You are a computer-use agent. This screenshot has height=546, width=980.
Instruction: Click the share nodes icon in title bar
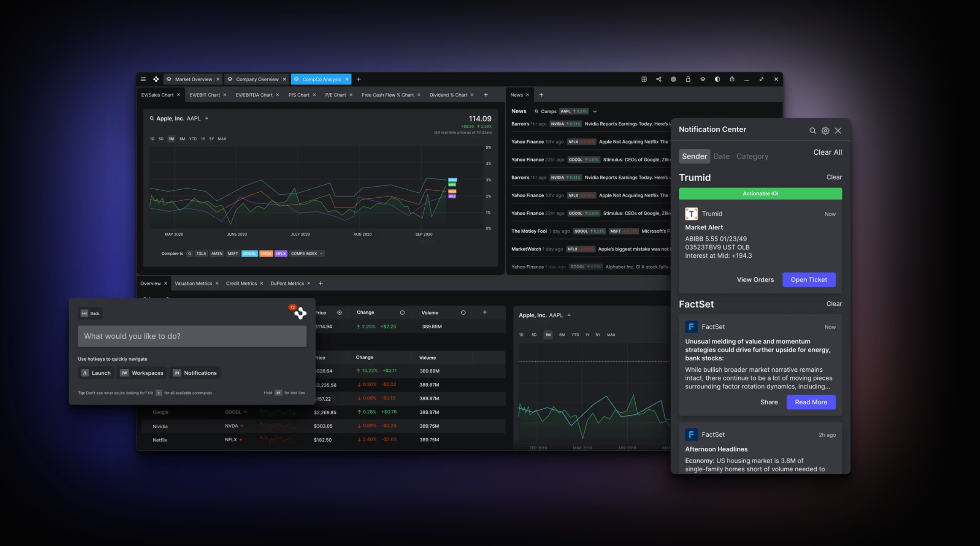[659, 79]
